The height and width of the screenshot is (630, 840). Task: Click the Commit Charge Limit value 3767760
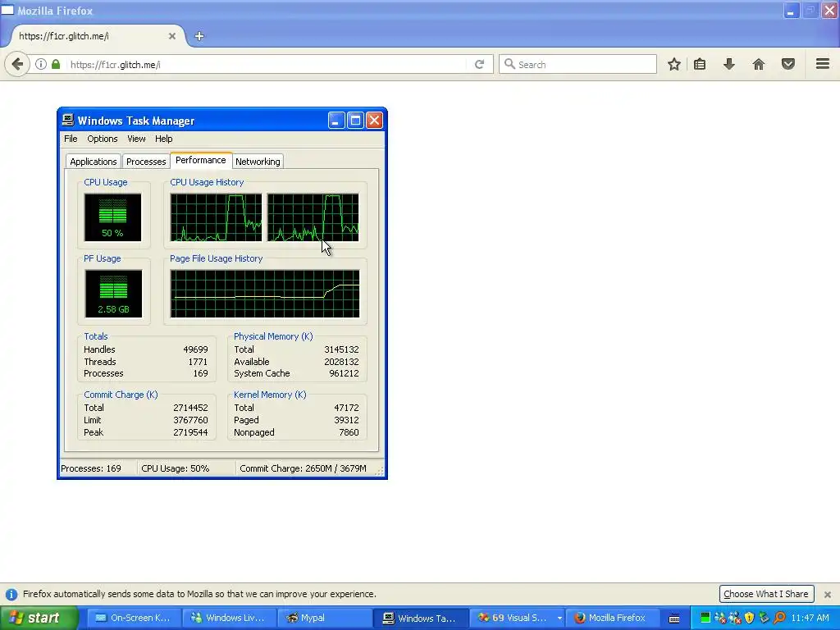coord(190,420)
